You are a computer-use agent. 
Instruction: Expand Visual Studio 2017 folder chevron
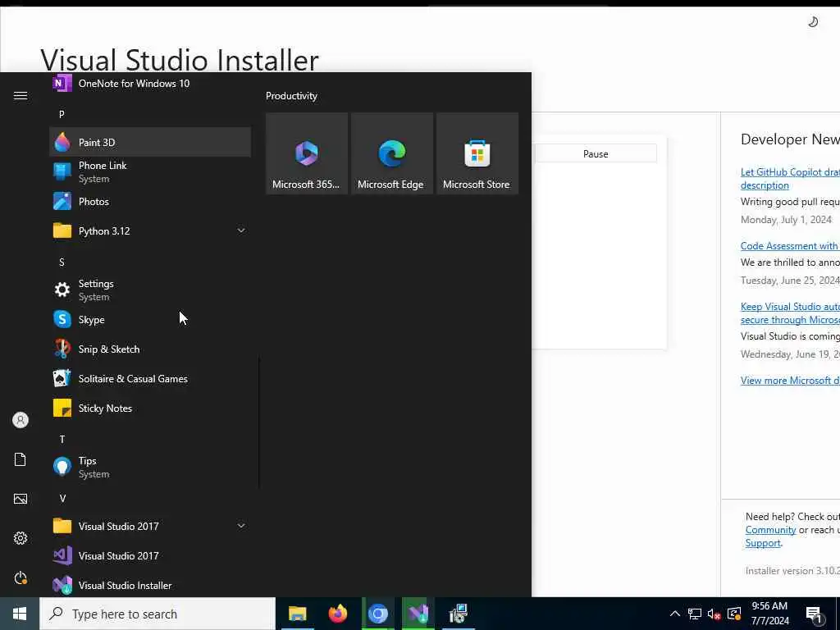tap(241, 526)
